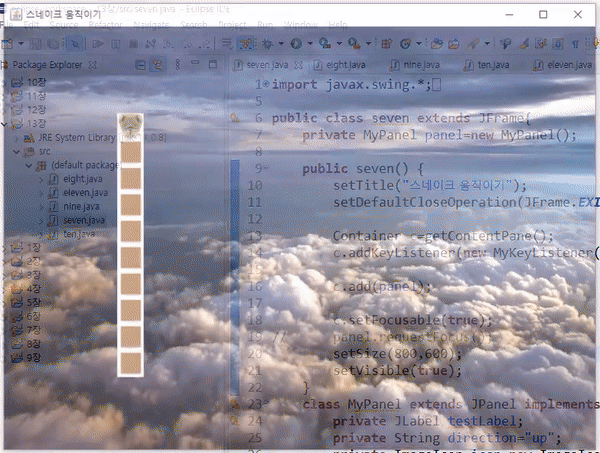Click the Save All icon in Eclipse toolbar
Image resolution: width=600 pixels, height=453 pixels.
[53, 44]
